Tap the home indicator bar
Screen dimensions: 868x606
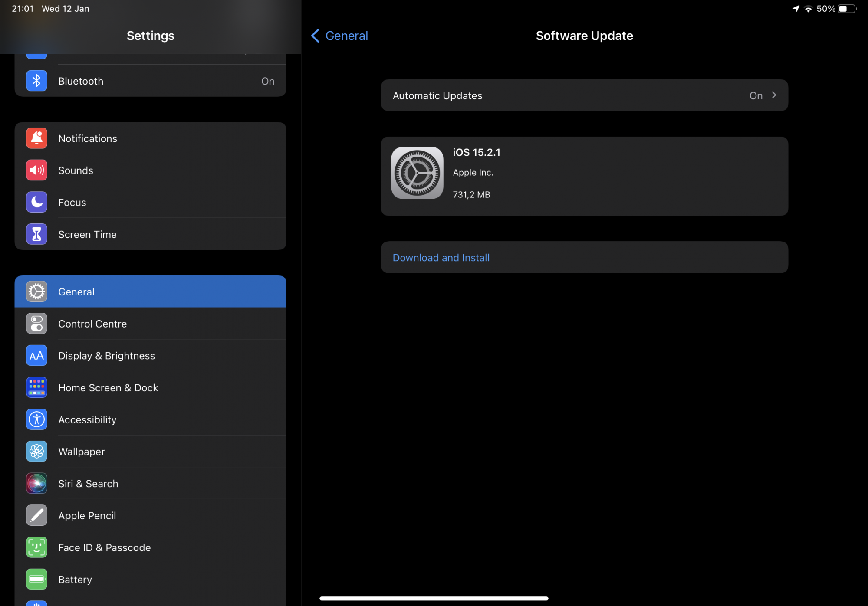click(x=434, y=598)
